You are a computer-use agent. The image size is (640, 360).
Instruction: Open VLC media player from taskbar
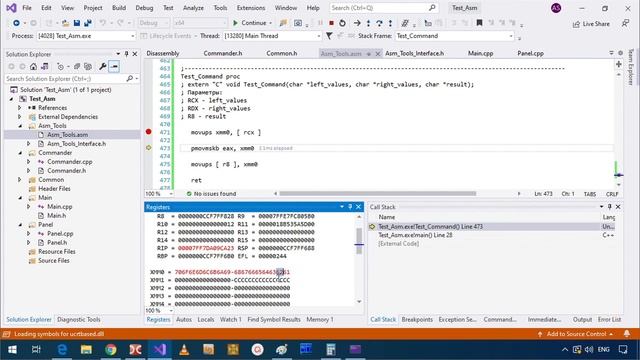tap(184, 349)
